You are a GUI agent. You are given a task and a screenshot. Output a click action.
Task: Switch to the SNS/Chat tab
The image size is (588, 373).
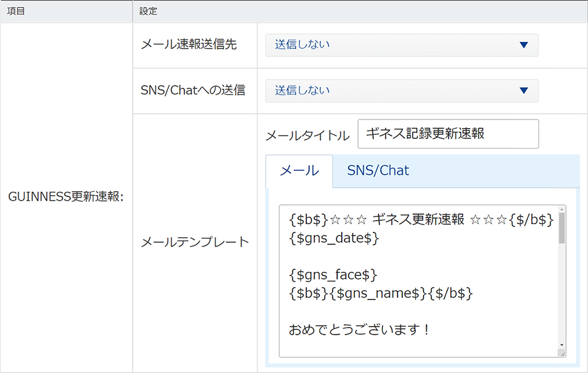coord(378,171)
